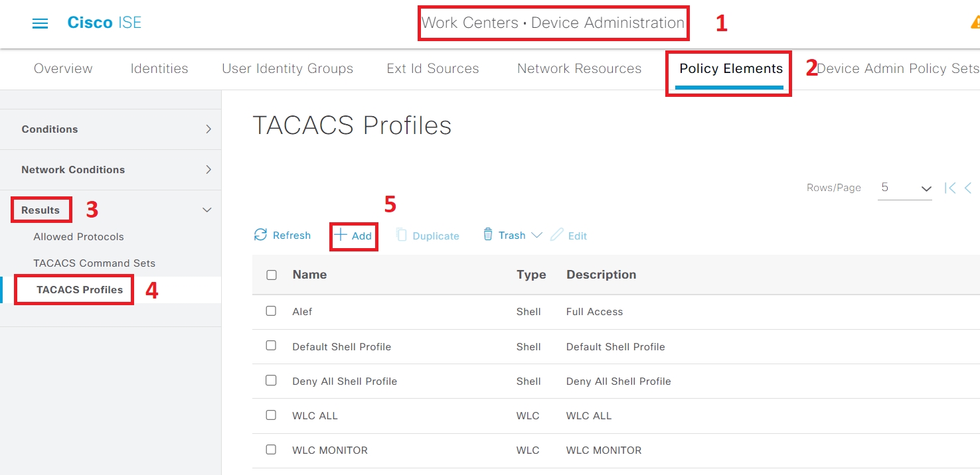Click the plus icon to Add profile
This screenshot has width=980, height=475.
click(340, 235)
